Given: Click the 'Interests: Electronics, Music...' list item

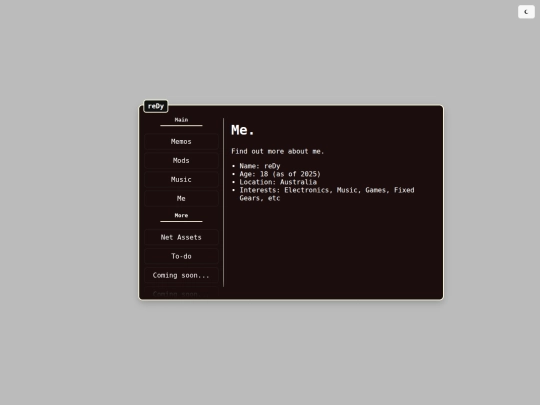Looking at the screenshot, I should pos(327,194).
